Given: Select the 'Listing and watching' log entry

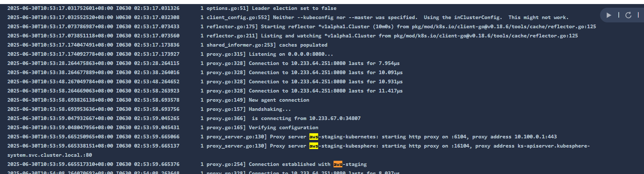Looking at the screenshot, I should pos(293,36).
